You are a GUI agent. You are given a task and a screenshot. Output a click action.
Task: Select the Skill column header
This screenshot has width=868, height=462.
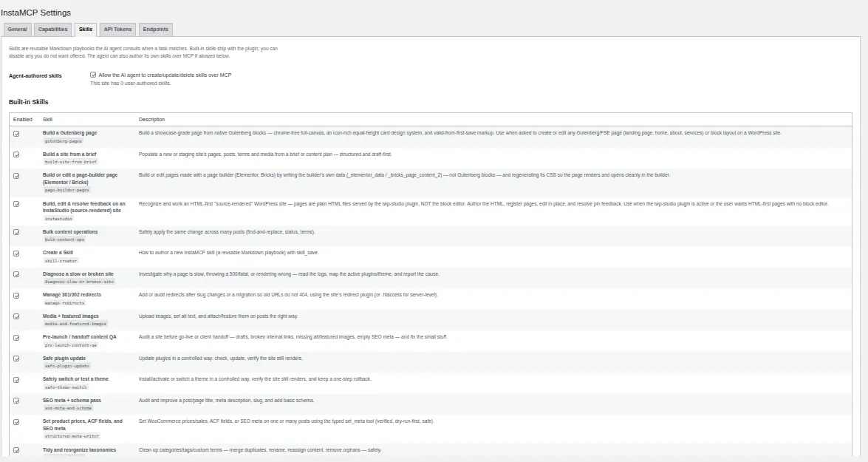click(47, 120)
